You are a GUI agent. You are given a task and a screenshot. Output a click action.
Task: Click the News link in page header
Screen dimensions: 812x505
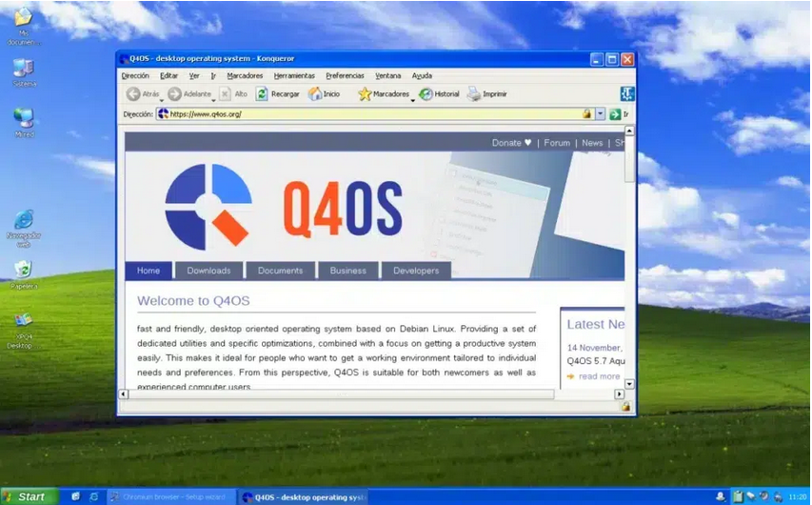pyautogui.click(x=592, y=143)
